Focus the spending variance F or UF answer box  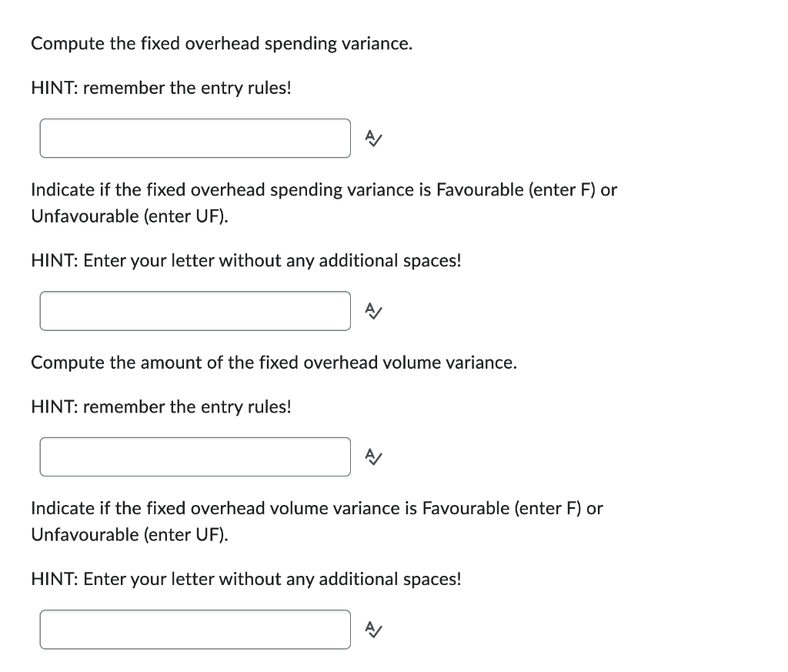coord(195,311)
